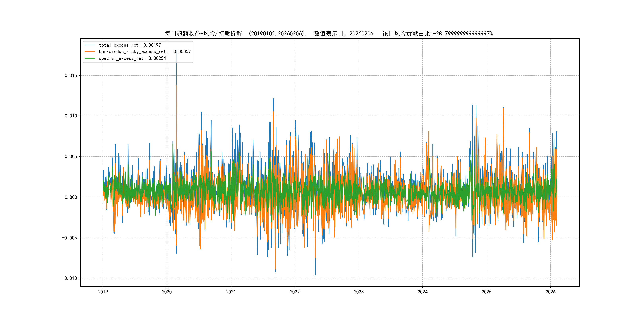The width and height of the screenshot is (644, 322).
Task: Click the green special_excess_ret legend line
Action: pos(90,58)
